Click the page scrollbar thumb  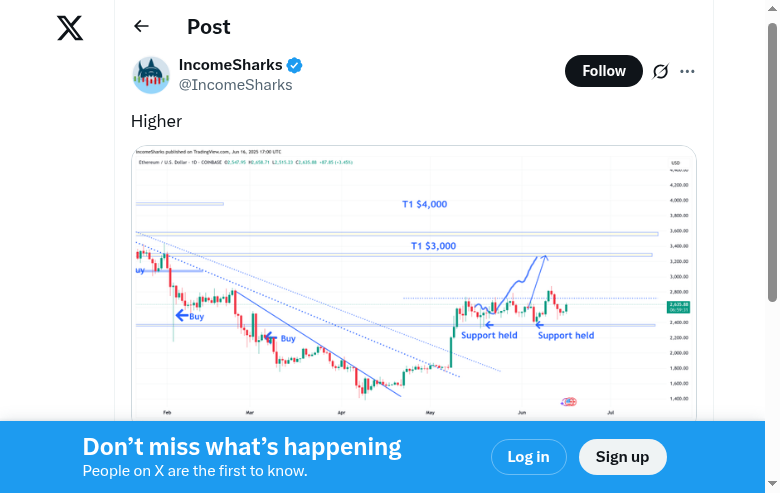772,160
